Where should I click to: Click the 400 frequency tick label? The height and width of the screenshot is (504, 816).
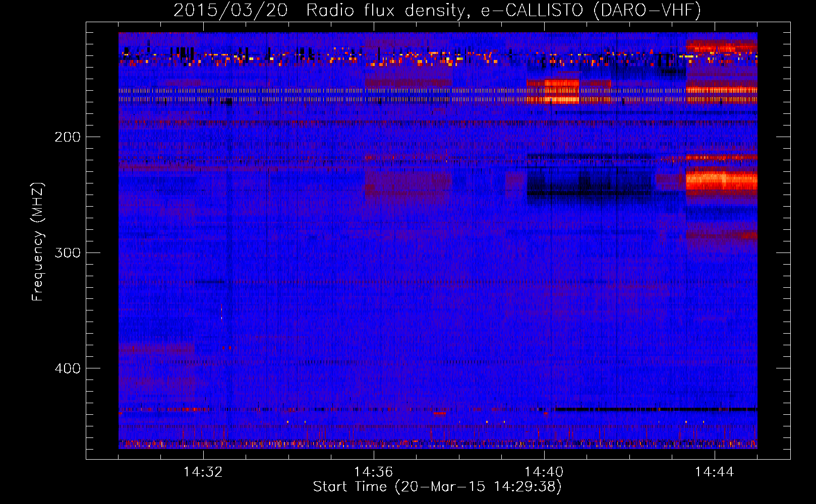68,368
